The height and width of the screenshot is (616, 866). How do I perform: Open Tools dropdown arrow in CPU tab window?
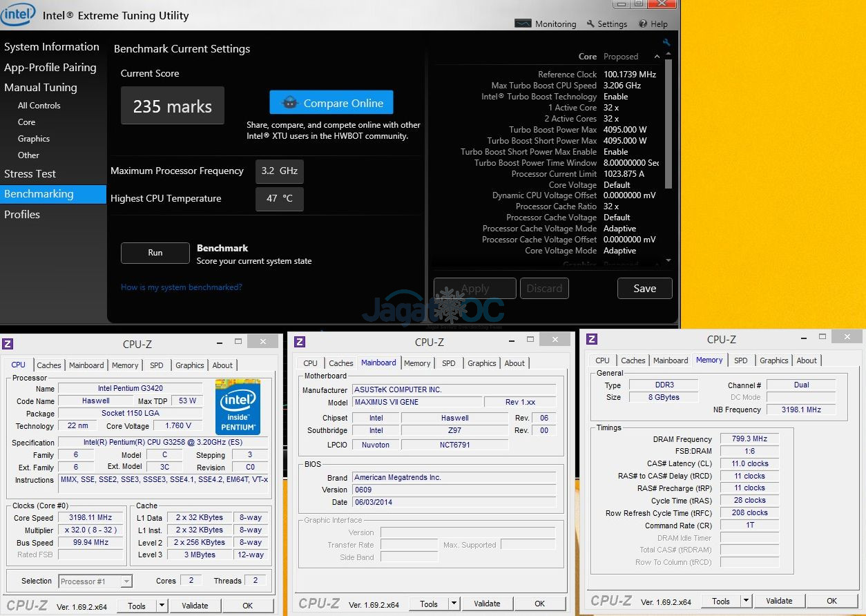coord(162,606)
